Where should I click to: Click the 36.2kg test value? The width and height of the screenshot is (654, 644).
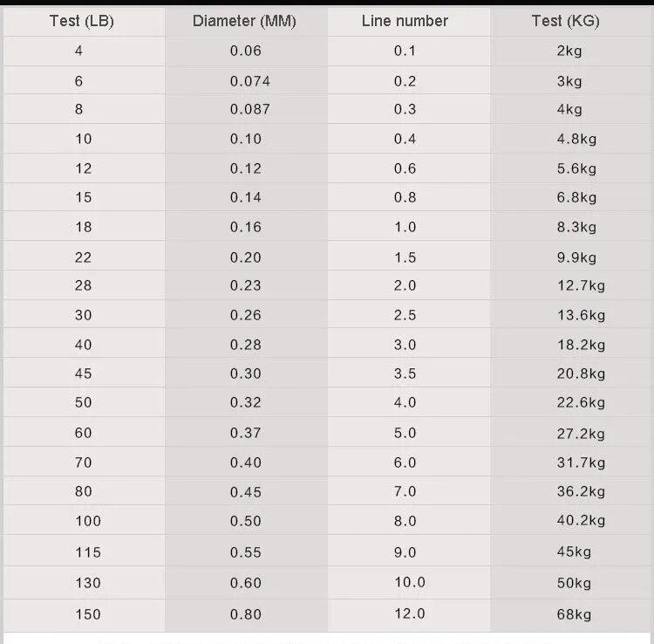581,491
